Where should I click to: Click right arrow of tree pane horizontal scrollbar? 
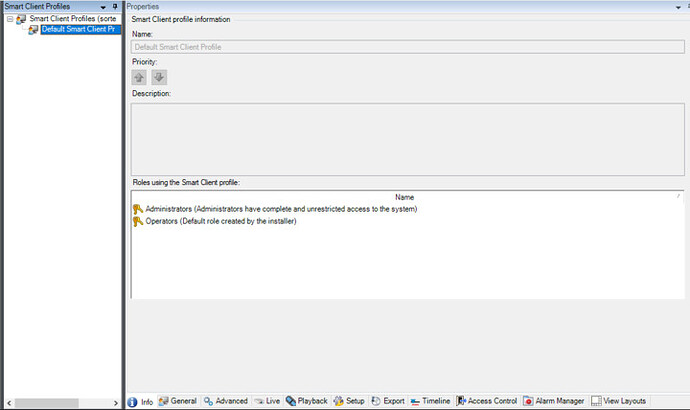tap(116, 403)
